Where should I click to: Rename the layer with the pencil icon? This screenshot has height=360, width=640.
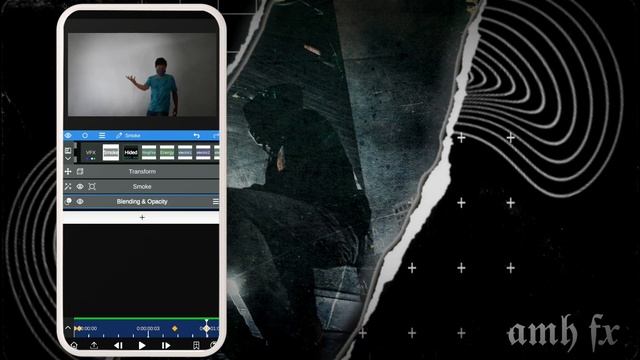point(119,135)
